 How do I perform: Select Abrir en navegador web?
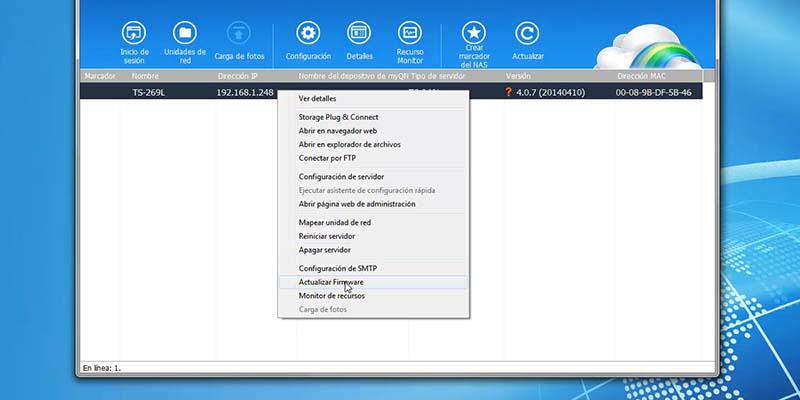click(337, 131)
